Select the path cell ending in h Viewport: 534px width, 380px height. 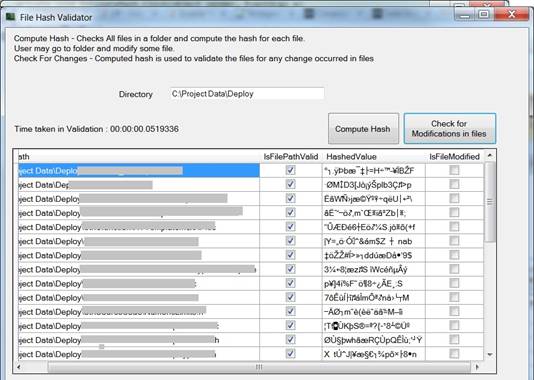139,340
